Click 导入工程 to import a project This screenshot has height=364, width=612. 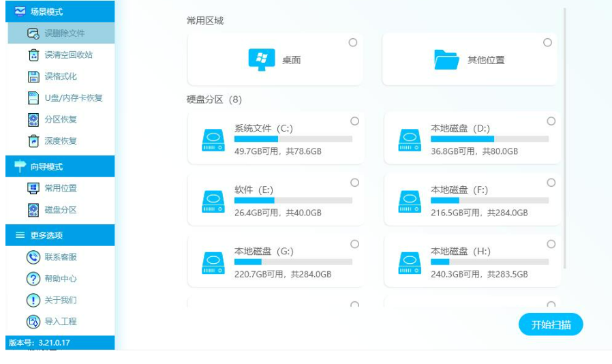point(60,322)
